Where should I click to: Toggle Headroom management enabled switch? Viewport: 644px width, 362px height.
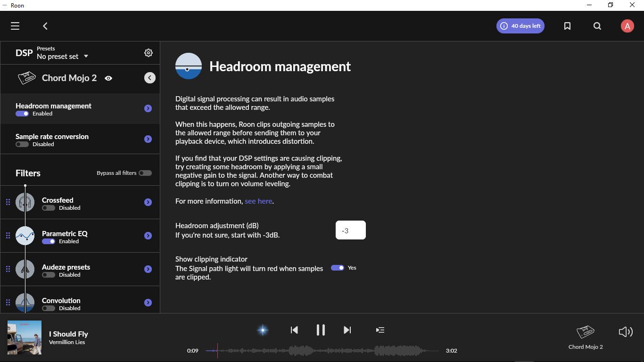22,114
